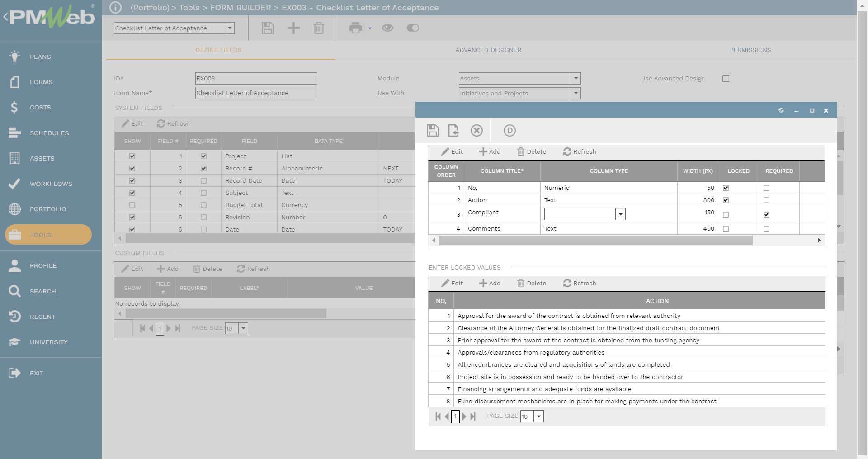Viewport: 868px width, 459px height.
Task: Uncheck Show for the Project system field
Action: [x=132, y=156]
